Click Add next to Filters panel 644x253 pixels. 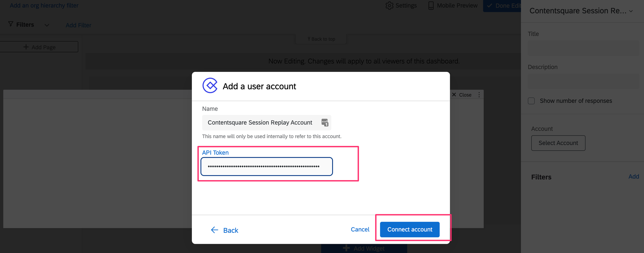[x=633, y=176]
